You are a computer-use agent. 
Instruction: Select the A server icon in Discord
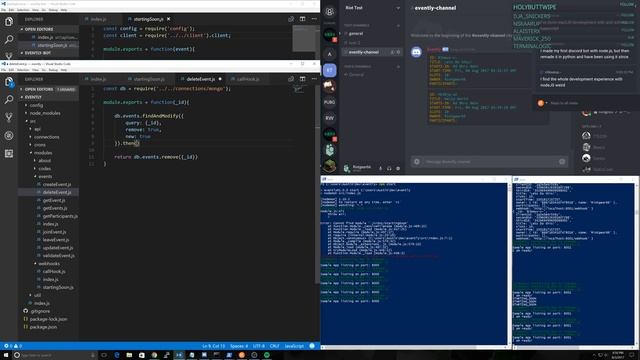(330, 54)
